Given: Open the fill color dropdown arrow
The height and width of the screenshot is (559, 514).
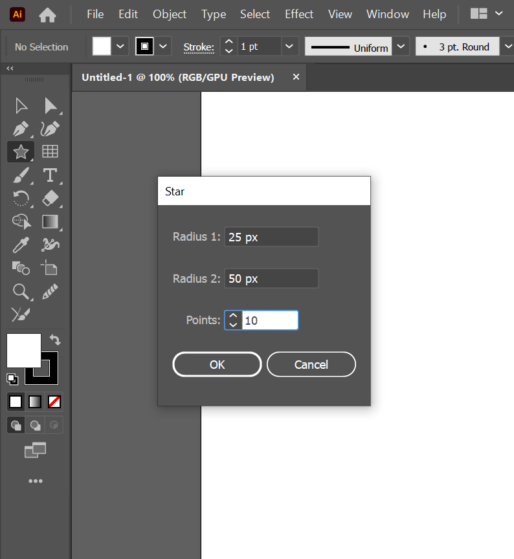Looking at the screenshot, I should click(120, 46).
